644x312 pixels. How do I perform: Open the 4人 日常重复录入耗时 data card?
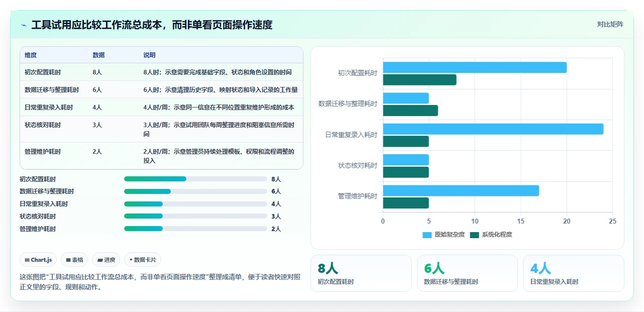(573, 273)
